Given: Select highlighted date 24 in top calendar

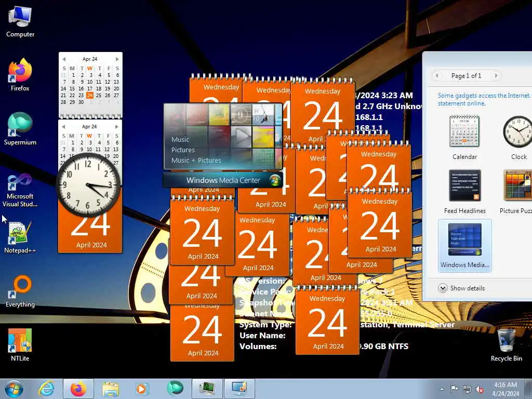Looking at the screenshot, I should pos(89,96).
